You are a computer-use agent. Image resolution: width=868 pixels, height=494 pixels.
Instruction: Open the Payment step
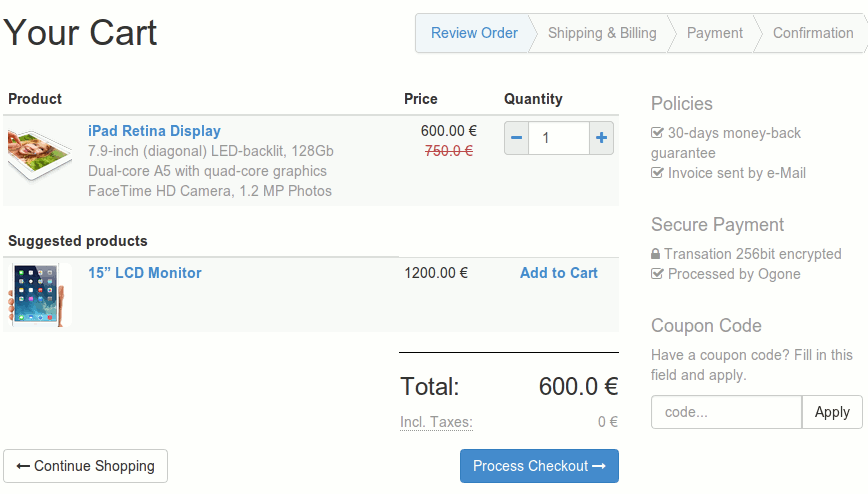point(714,33)
